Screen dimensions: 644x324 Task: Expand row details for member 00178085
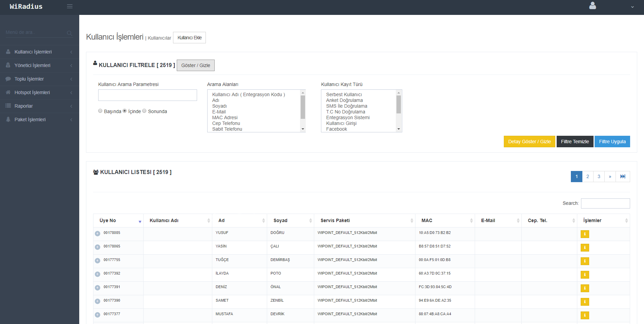pyautogui.click(x=98, y=234)
